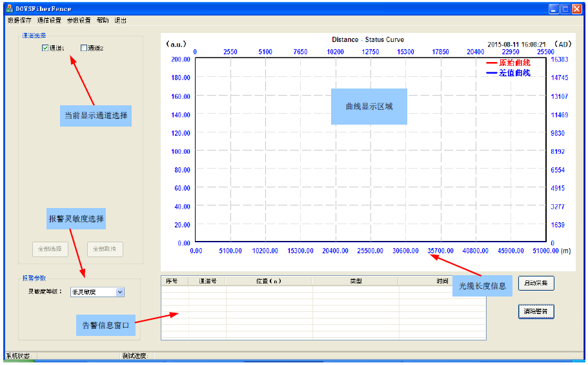The width and height of the screenshot is (588, 365).
Task: Open the 通信设置 menu
Action: [49, 21]
